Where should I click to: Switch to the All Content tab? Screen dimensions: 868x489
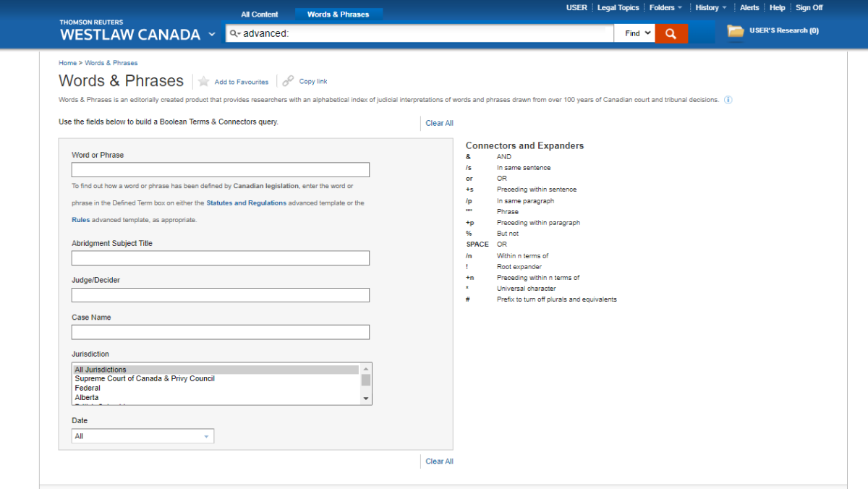pyautogui.click(x=259, y=14)
